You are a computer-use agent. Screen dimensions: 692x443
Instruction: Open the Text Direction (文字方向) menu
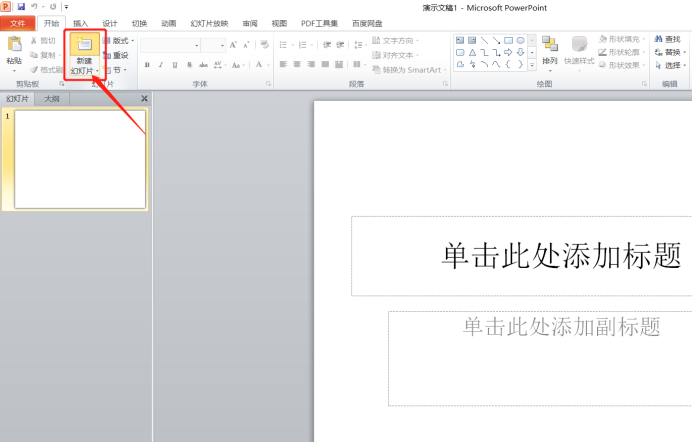(395, 41)
